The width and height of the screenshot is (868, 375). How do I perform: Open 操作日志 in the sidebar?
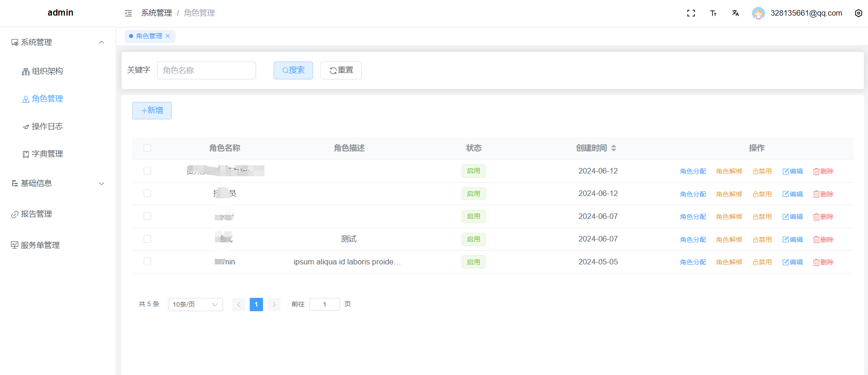coord(47,127)
